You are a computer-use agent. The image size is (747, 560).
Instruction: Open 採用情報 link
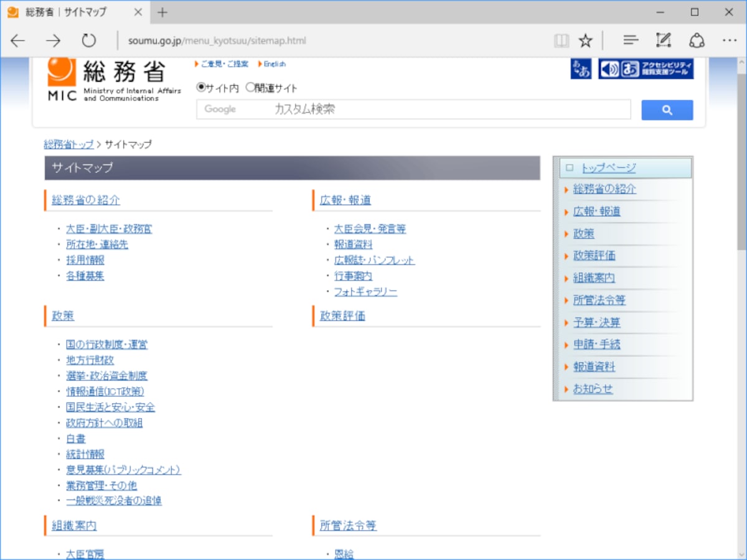[85, 260]
